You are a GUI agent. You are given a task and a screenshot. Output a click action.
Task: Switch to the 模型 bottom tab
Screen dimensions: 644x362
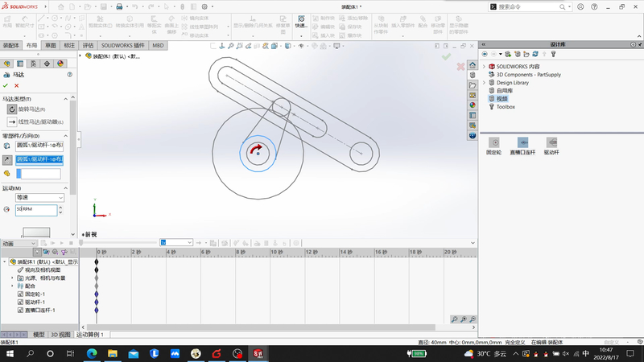click(39, 335)
